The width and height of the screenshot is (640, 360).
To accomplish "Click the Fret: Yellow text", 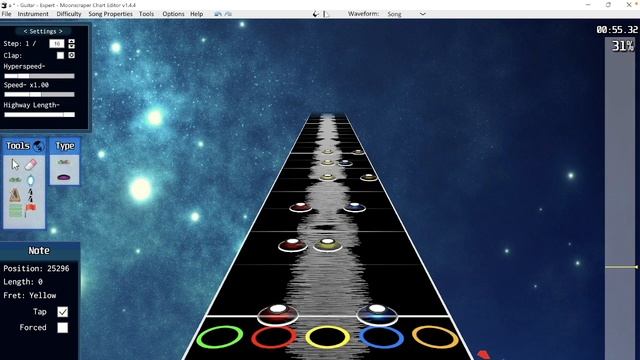I will pyautogui.click(x=30, y=296).
